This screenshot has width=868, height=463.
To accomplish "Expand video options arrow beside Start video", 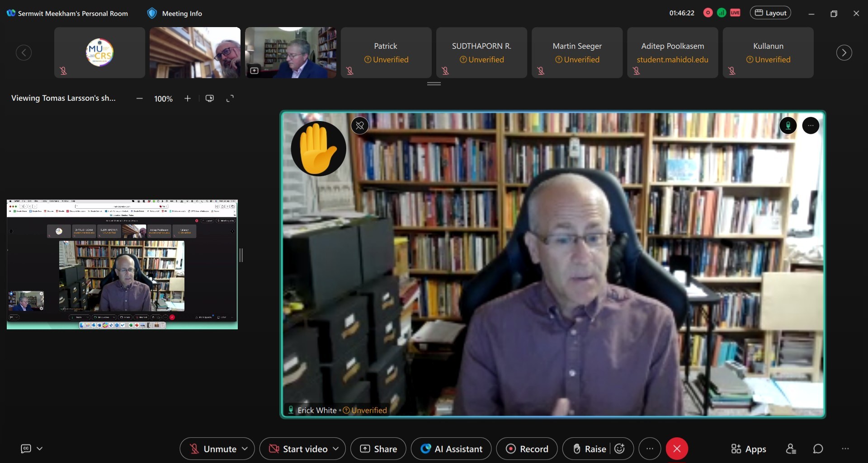I will coord(336,449).
